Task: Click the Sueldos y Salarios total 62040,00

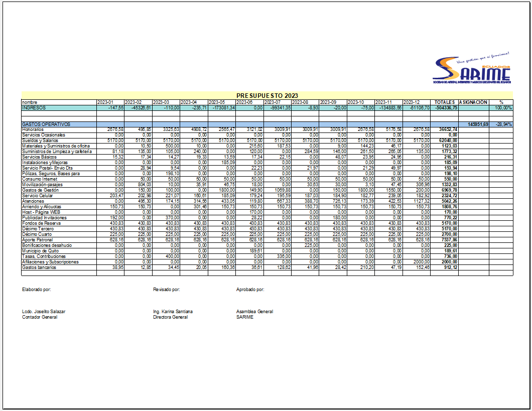Action: pos(448,141)
